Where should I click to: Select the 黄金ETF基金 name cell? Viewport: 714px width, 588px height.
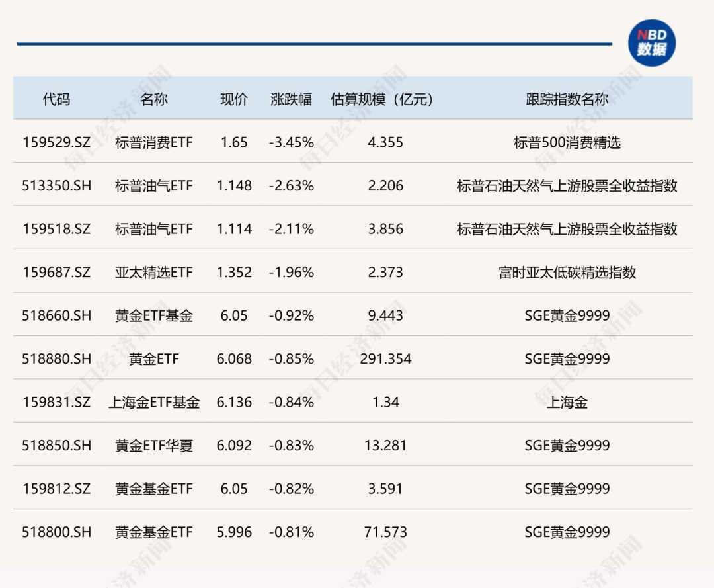click(154, 315)
